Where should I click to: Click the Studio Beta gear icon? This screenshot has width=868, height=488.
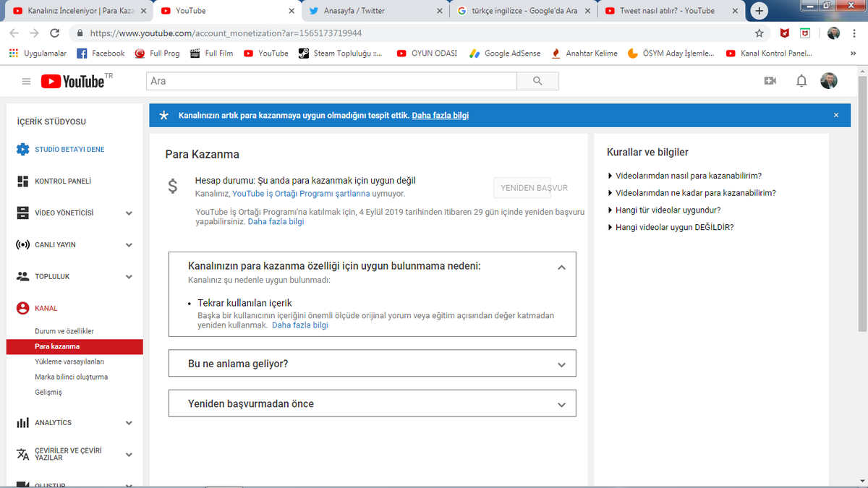tap(22, 150)
